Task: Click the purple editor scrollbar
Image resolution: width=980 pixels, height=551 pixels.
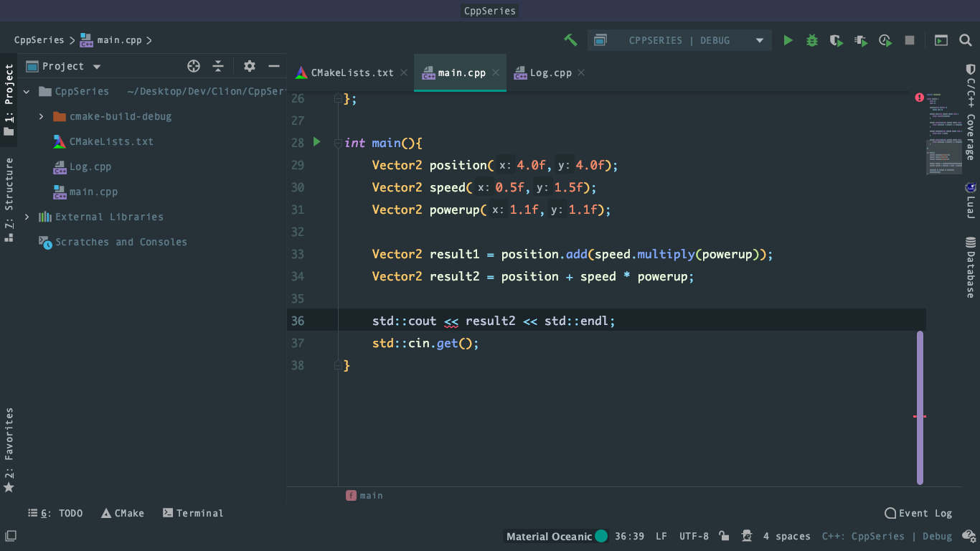Action: point(920,408)
